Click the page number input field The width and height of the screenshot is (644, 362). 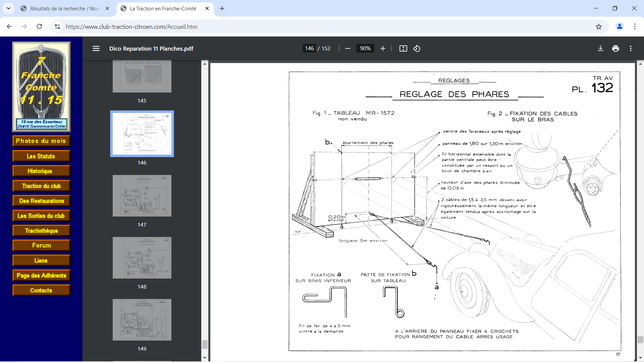coord(309,49)
